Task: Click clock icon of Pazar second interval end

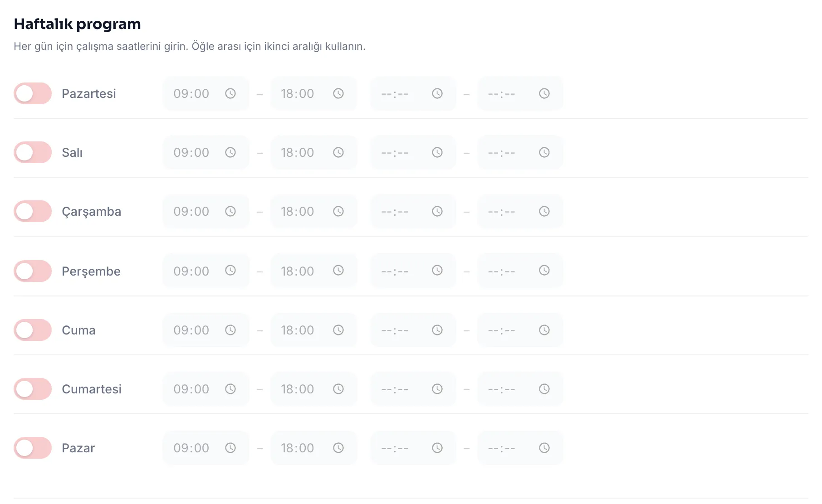Action: (544, 448)
